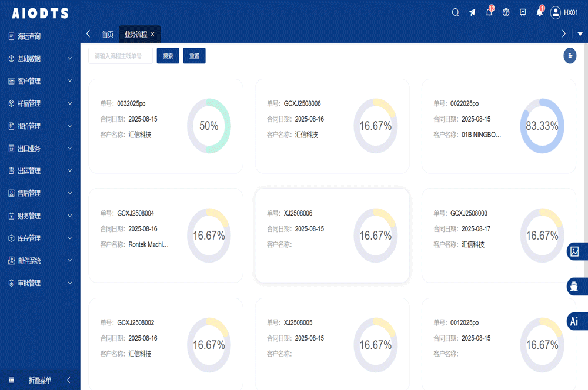The width and height of the screenshot is (588, 390).
Task: Expand the 报价管理 menu chevron
Action: [x=70, y=126]
